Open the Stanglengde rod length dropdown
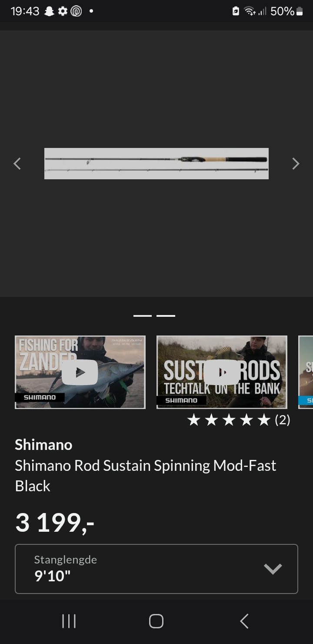 (156, 569)
